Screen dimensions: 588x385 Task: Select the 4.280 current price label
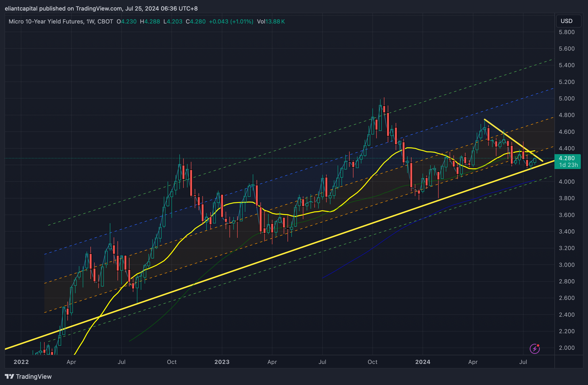tap(567, 158)
